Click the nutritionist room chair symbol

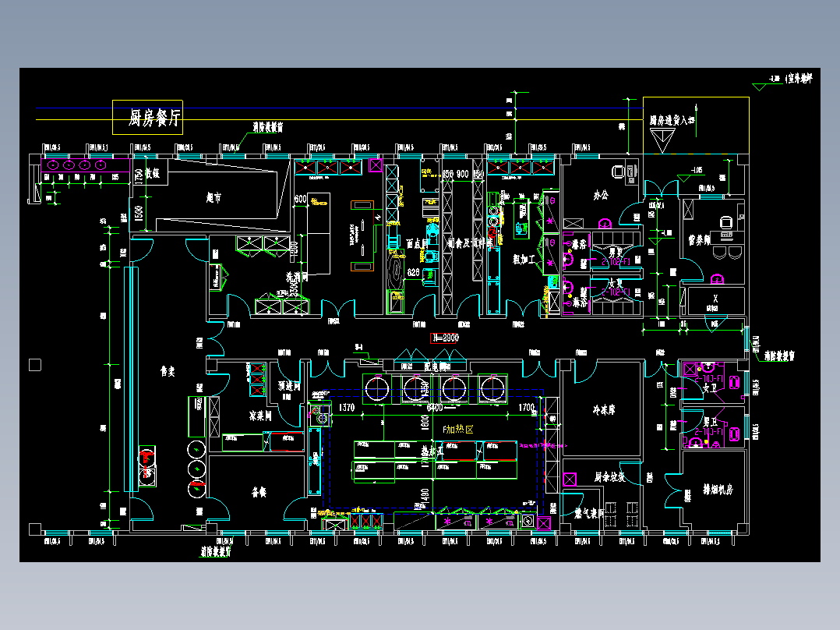(x=726, y=222)
